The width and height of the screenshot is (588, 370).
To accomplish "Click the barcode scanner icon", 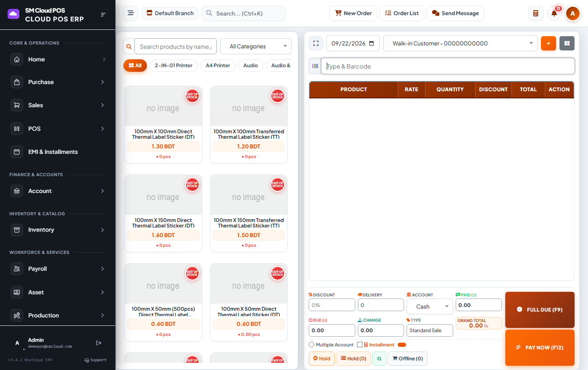I will pyautogui.click(x=315, y=66).
